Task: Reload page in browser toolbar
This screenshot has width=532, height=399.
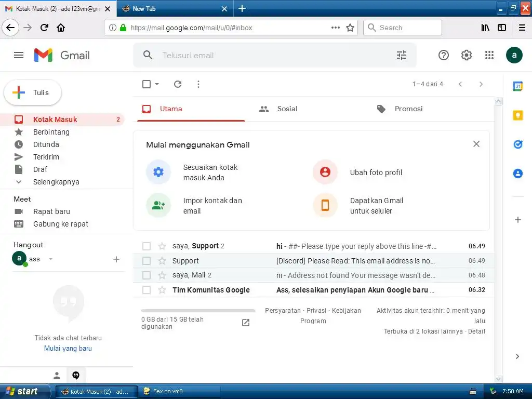Action: click(x=45, y=28)
